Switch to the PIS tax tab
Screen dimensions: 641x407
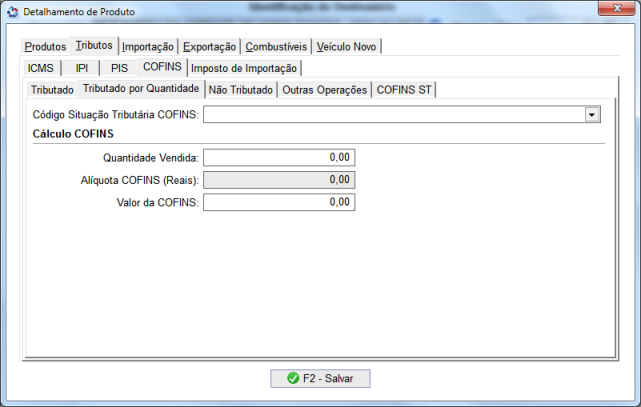tap(119, 68)
